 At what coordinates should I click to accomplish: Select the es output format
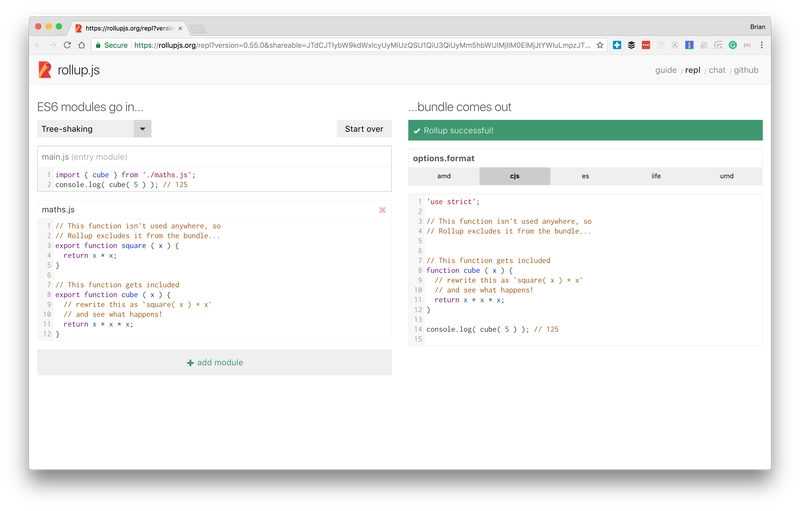585,176
